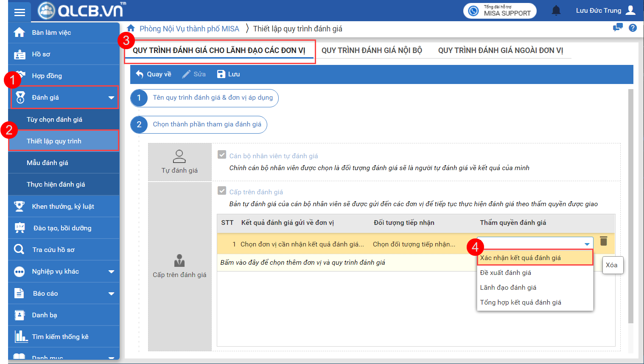Screen dimensions: 644x364
Task: Toggle Cấp trên đánh giá checkbox
Action: coord(222,191)
